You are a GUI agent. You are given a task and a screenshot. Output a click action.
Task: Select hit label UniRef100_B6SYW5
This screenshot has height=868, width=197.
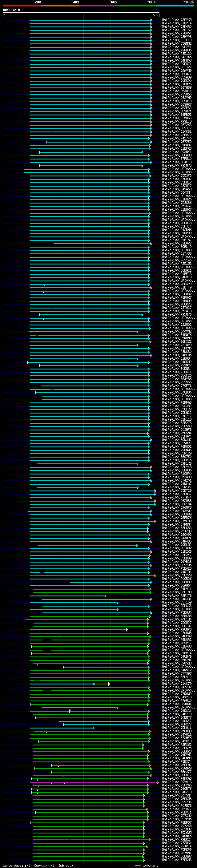pyautogui.click(x=177, y=565)
